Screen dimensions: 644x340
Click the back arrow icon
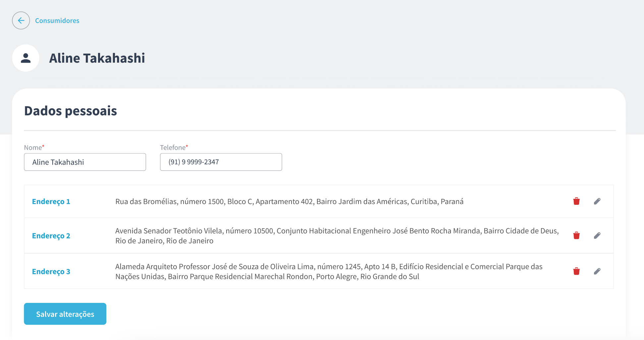[x=21, y=21]
